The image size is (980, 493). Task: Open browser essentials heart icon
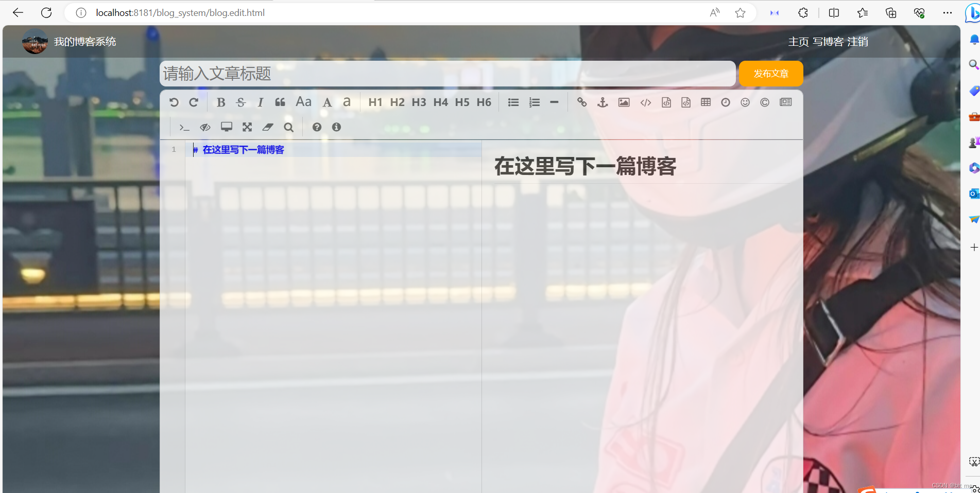(919, 13)
